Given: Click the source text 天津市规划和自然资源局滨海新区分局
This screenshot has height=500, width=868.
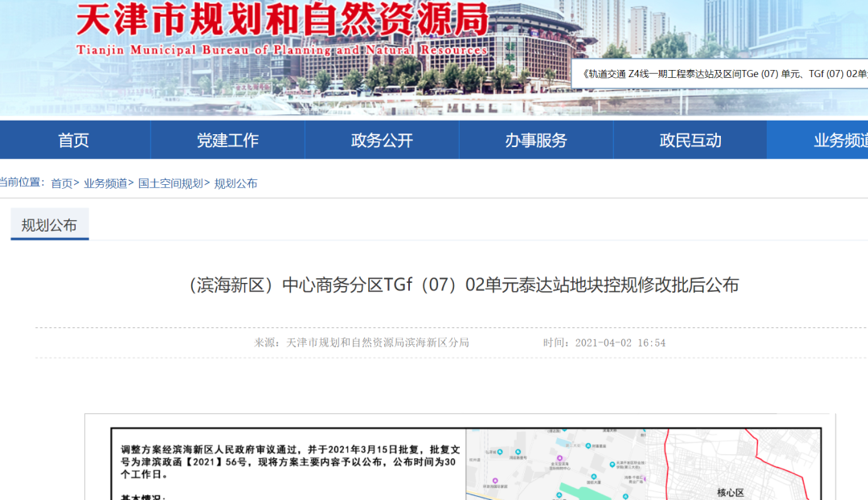Looking at the screenshot, I should click(x=378, y=342).
